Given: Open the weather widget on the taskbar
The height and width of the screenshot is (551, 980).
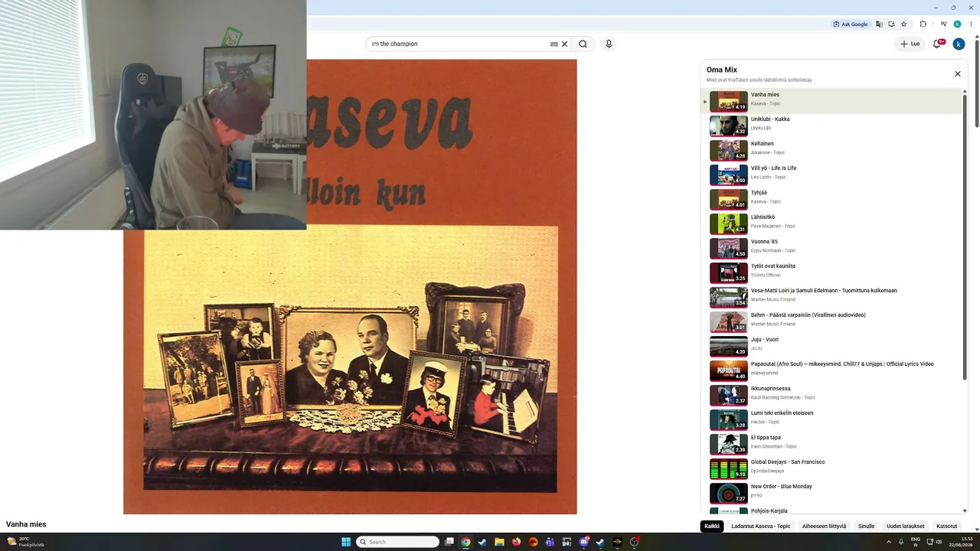Looking at the screenshot, I should click(25, 542).
